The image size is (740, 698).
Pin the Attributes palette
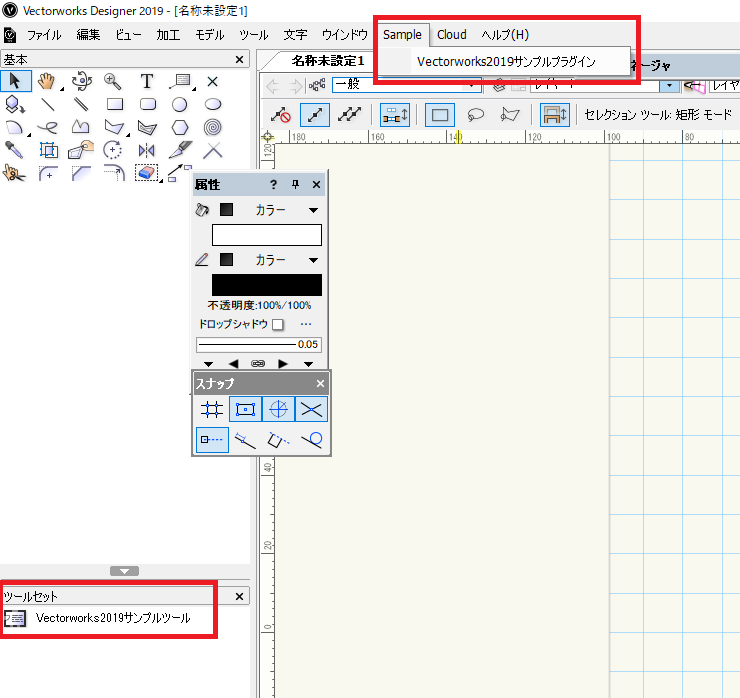point(295,185)
